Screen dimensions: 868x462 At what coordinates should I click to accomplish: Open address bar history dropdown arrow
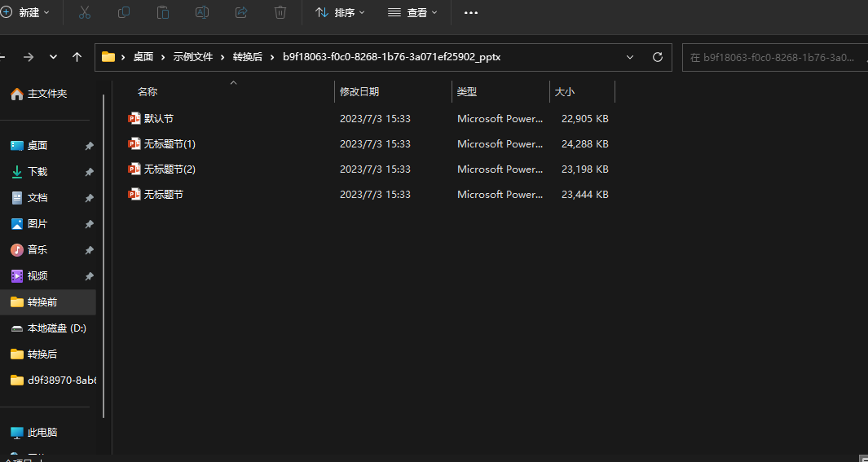(x=629, y=57)
